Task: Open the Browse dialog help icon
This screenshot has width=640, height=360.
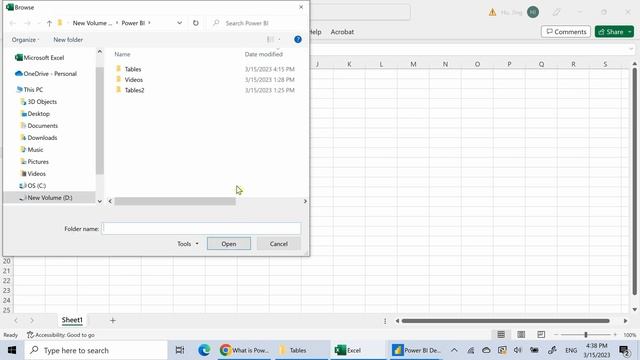Action: coord(298,40)
